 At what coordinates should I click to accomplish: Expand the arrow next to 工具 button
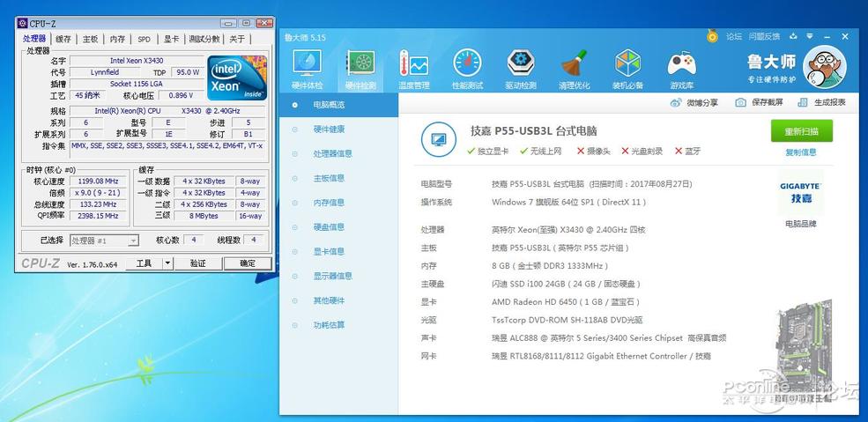(167, 263)
